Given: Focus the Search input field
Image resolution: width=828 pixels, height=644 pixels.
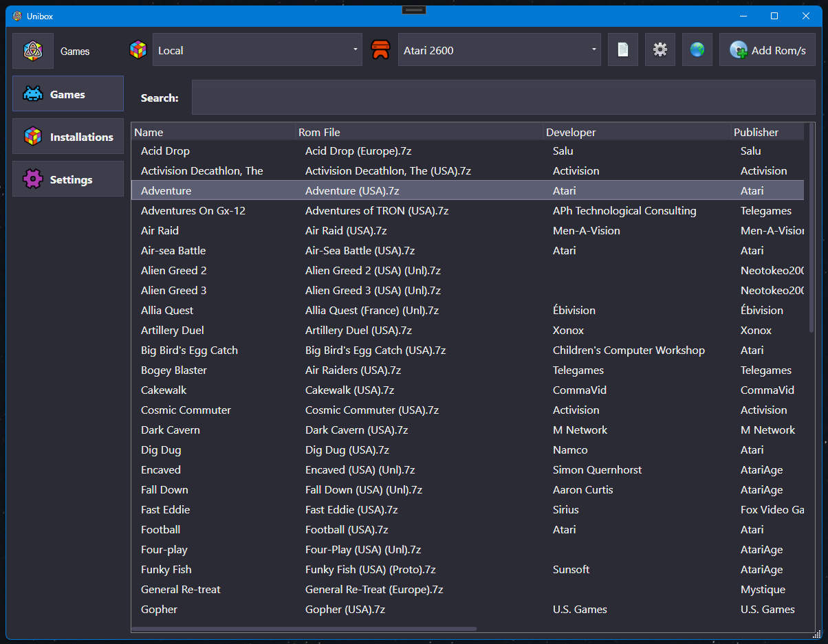Looking at the screenshot, I should (x=503, y=97).
